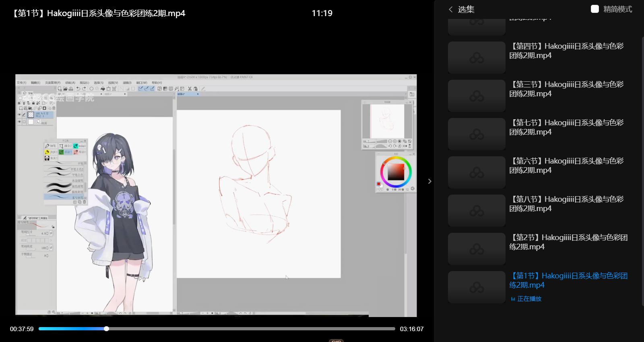Toggle Snap to grid in paint toolbar
The image size is (644, 342).
[152, 89]
